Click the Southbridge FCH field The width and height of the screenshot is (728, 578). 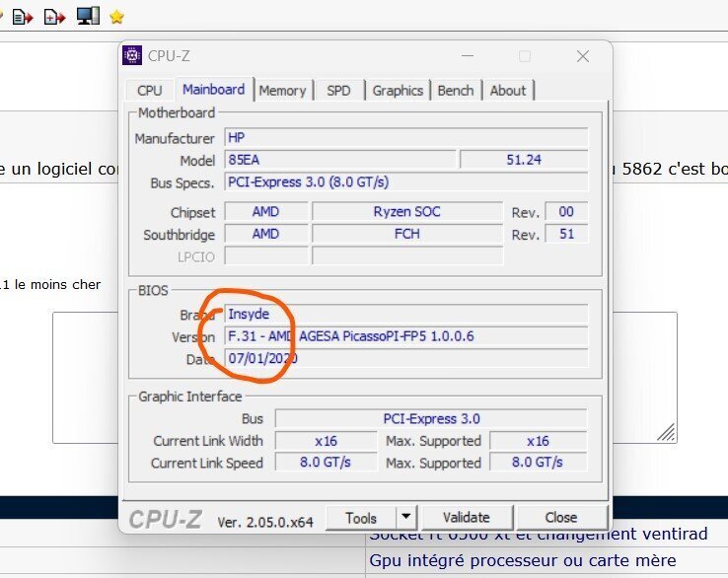click(407, 234)
